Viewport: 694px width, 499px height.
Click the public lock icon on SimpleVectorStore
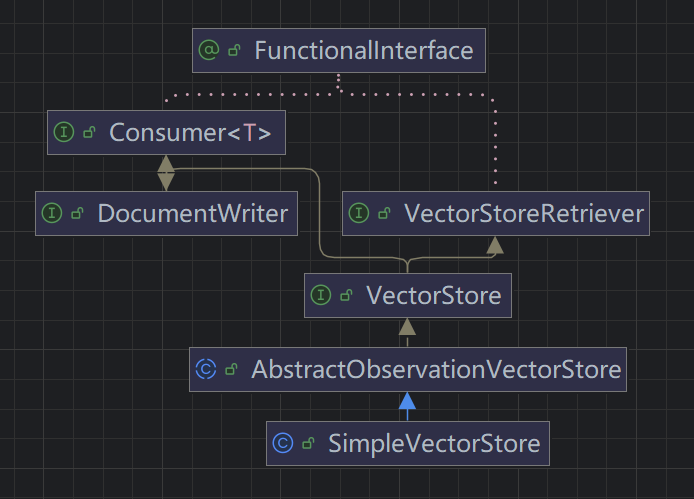308,443
